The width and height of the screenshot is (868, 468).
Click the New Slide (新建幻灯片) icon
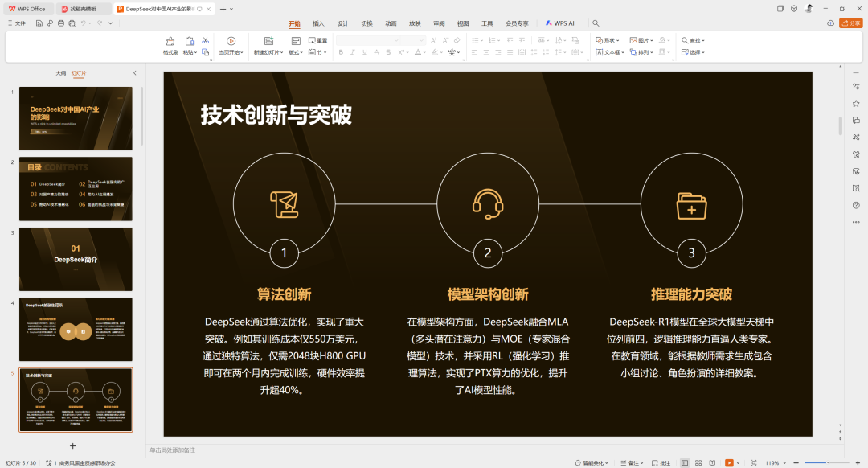coord(268,41)
